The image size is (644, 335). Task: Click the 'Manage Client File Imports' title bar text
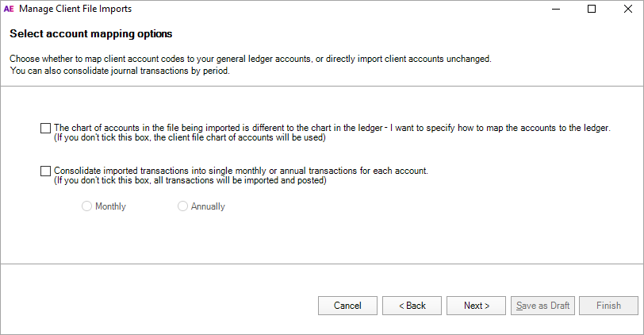(75, 10)
